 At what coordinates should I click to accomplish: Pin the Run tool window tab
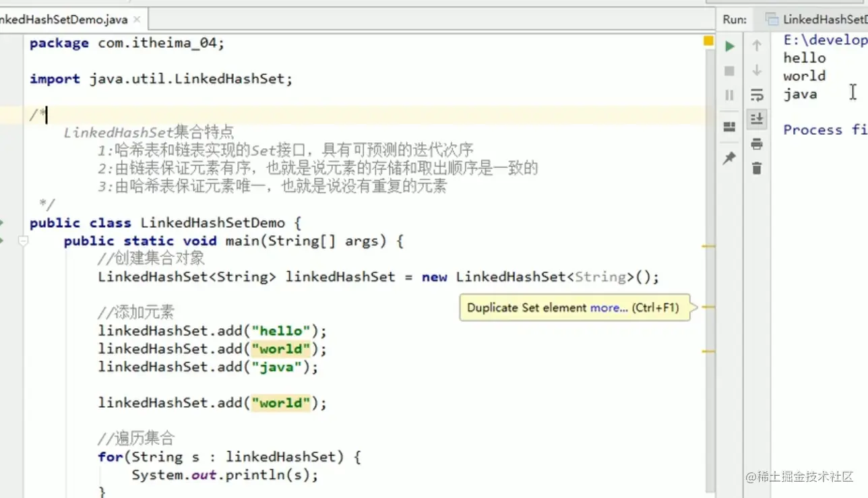click(x=729, y=159)
